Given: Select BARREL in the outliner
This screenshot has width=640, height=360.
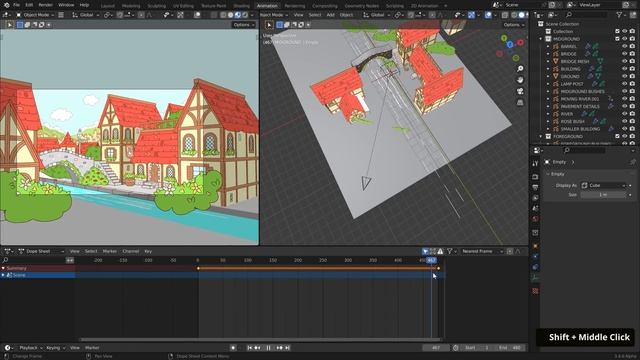Looking at the screenshot, I should (569, 47).
